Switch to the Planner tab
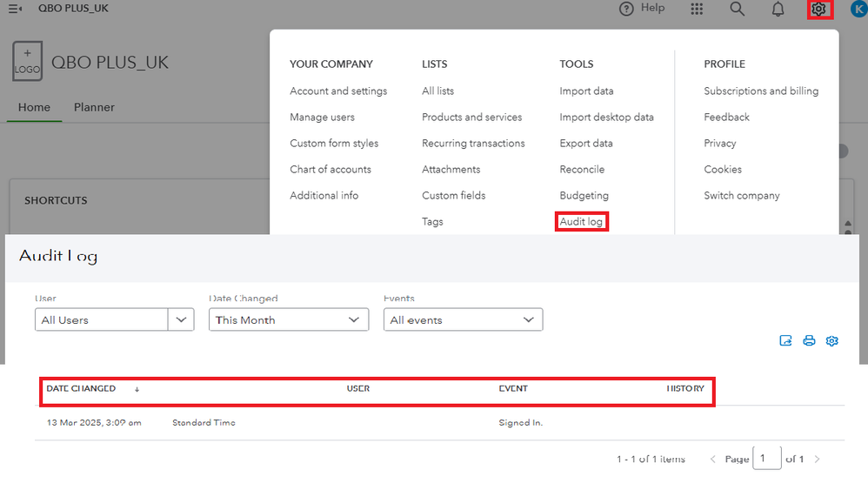Viewport: 868px width, 477px height. pyautogui.click(x=94, y=108)
